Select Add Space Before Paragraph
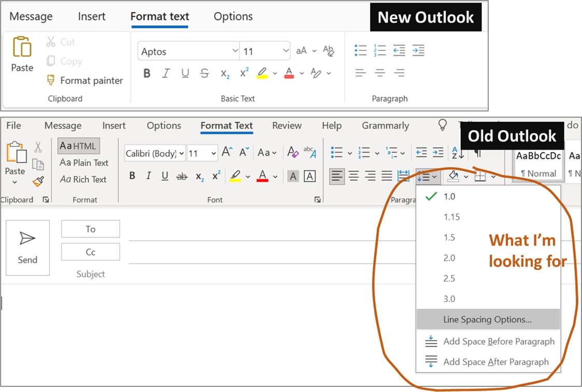The width and height of the screenshot is (582, 392). point(488,341)
